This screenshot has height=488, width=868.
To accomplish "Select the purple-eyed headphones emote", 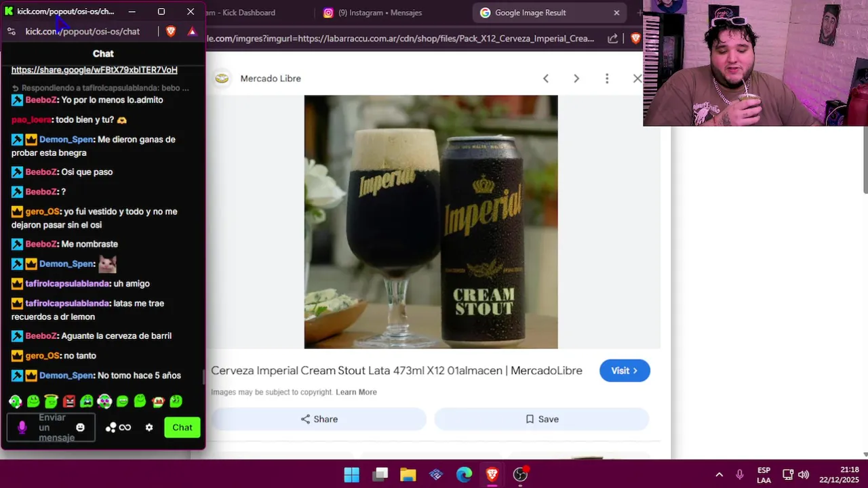I will point(104,401).
